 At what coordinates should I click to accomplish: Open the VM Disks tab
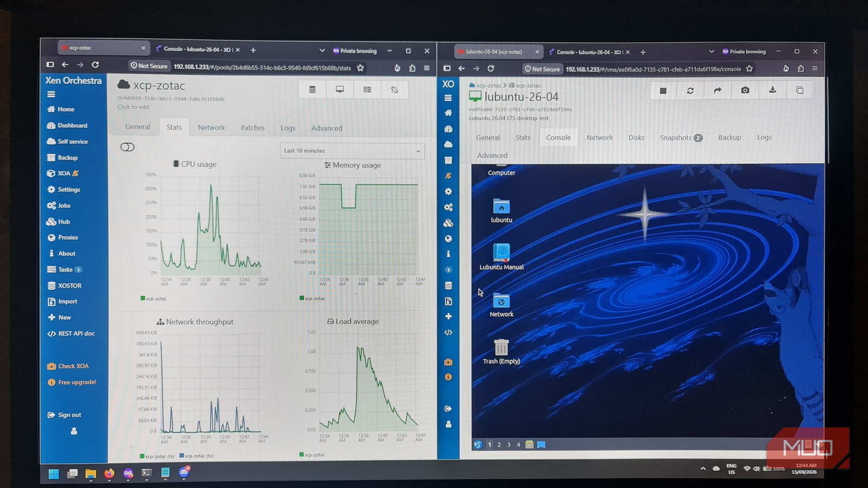(636, 138)
